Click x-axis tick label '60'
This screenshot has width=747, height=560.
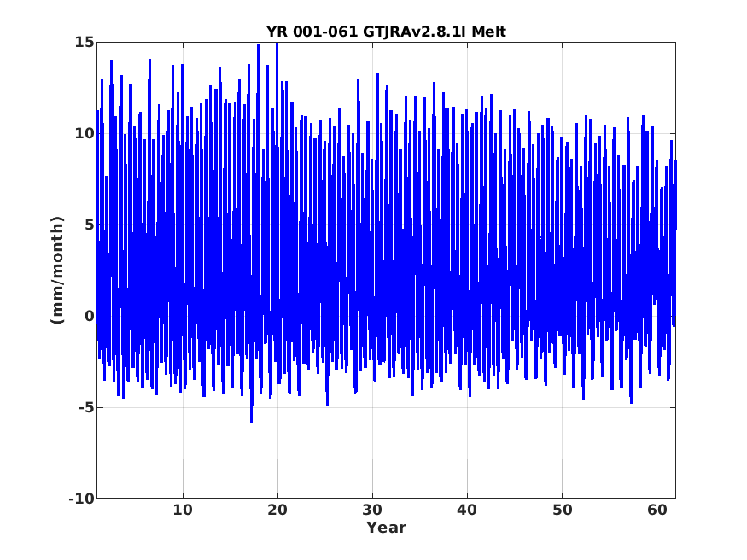(x=657, y=510)
